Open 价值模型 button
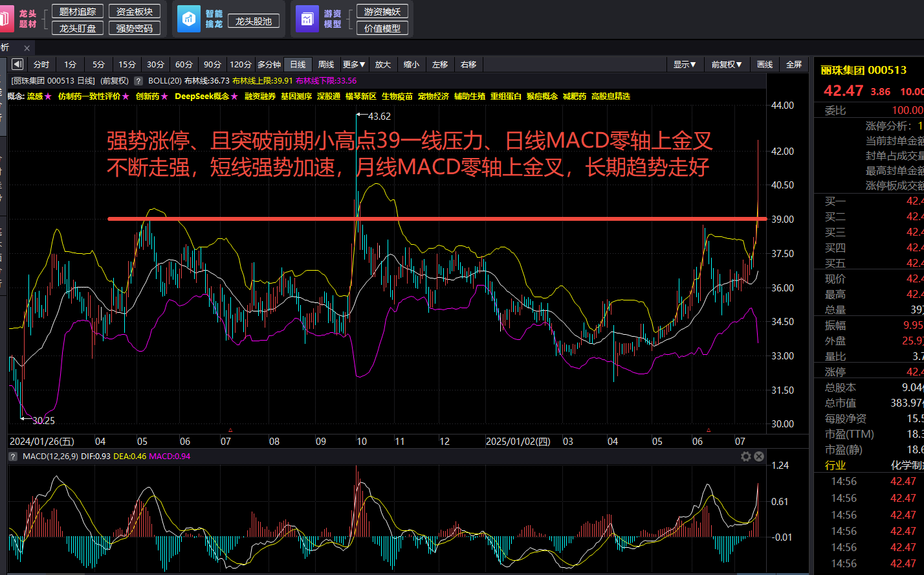This screenshot has width=924, height=575. (x=382, y=28)
